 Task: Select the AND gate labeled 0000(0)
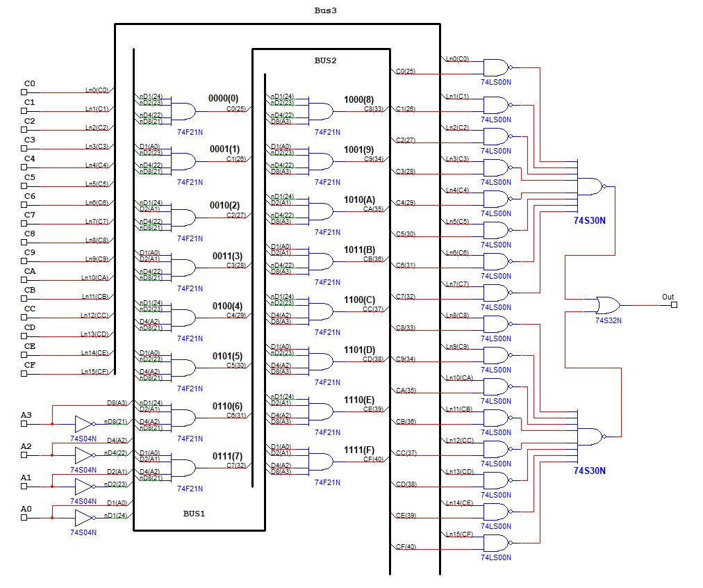pos(183,110)
